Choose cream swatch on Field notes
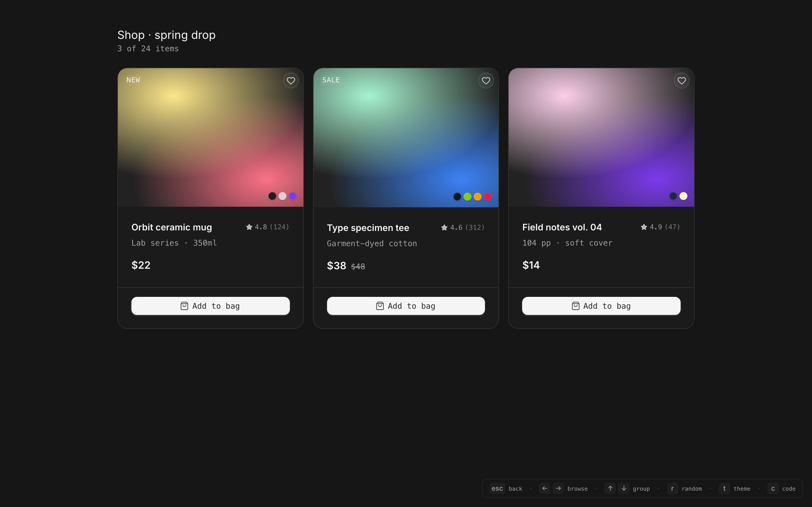The image size is (812, 507). click(683, 196)
